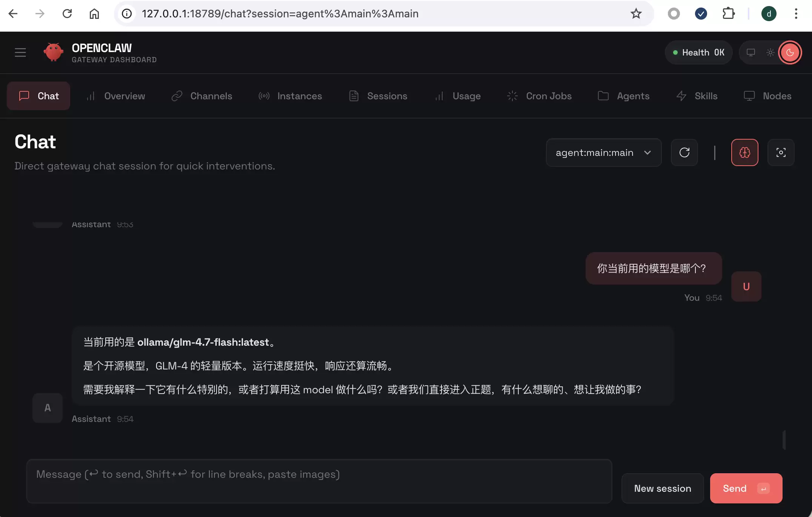Open the hamburger navigation menu
The width and height of the screenshot is (812, 517).
pyautogui.click(x=20, y=52)
